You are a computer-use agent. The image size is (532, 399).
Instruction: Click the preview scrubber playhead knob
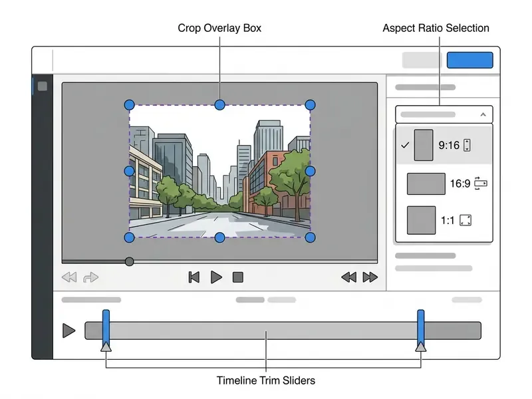(x=129, y=261)
